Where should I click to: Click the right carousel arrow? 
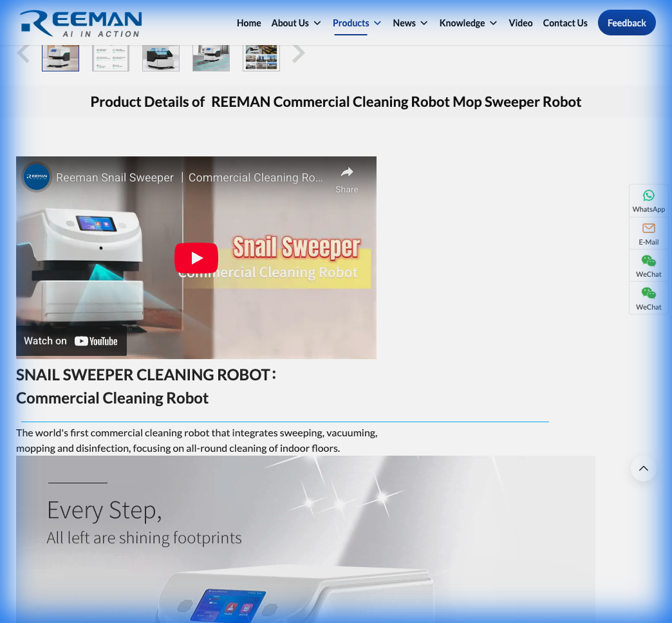tap(298, 53)
